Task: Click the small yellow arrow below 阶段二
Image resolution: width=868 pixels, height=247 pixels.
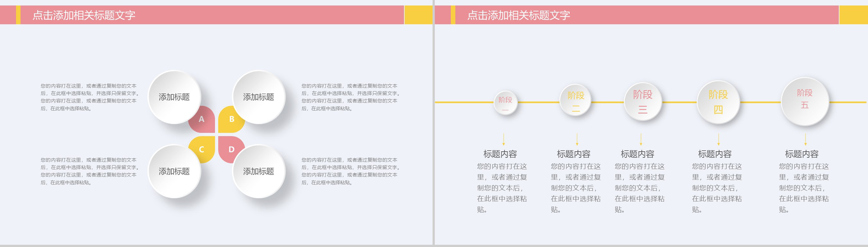Action: point(577,139)
